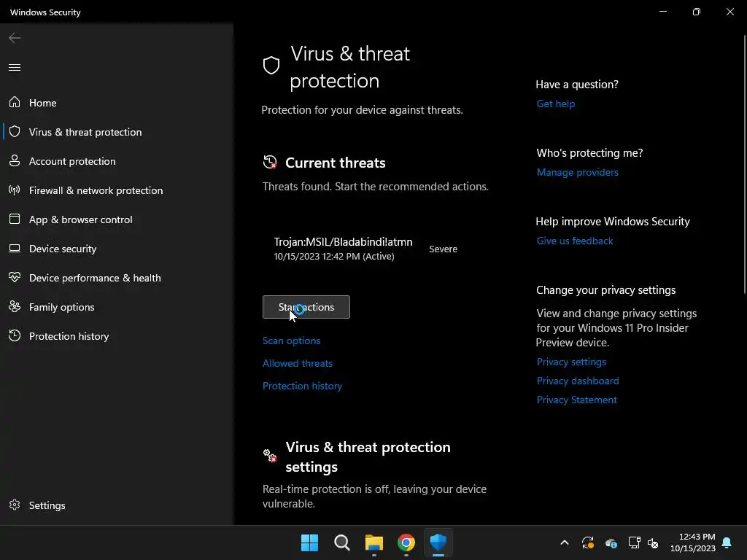
Task: Go to Account protection
Action: 116,161
